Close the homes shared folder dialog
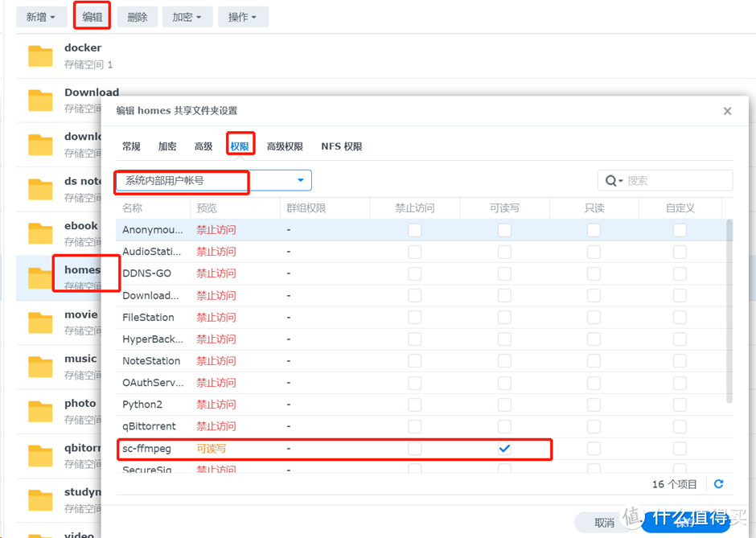This screenshot has height=538, width=756. 728,111
